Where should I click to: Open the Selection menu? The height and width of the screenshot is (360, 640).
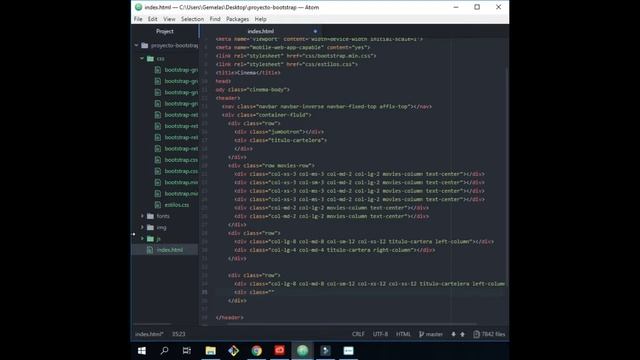192,19
